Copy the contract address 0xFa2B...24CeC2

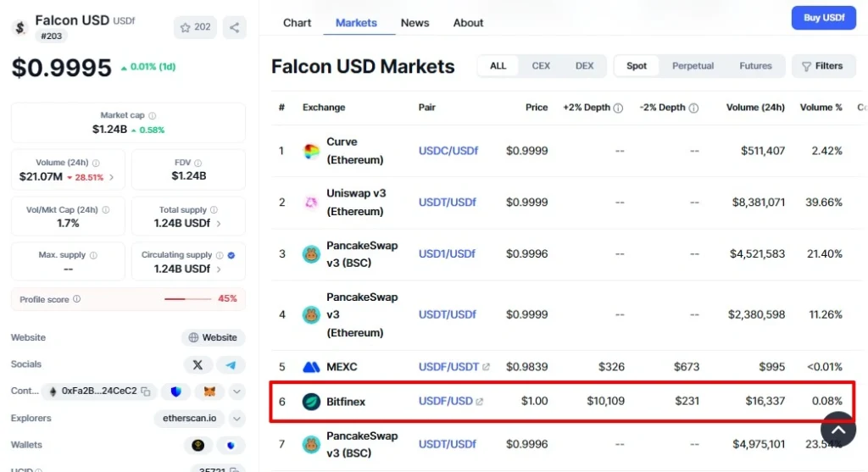(146, 391)
